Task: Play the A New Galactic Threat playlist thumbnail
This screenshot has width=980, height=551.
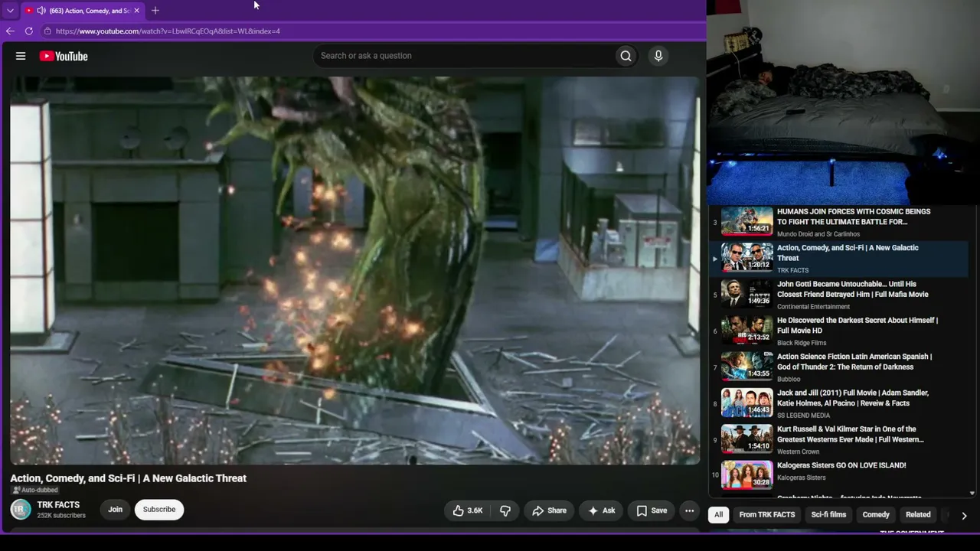Action: (747, 259)
